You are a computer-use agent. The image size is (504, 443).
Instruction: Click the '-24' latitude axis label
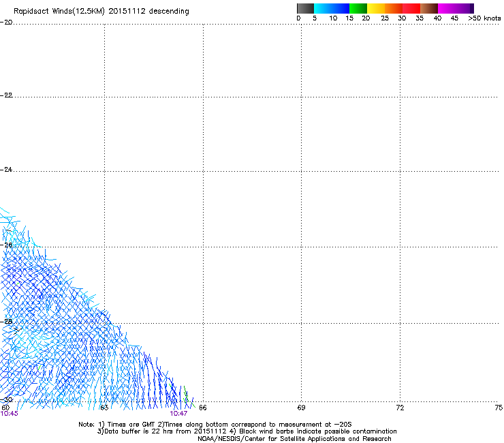click(x=6, y=170)
